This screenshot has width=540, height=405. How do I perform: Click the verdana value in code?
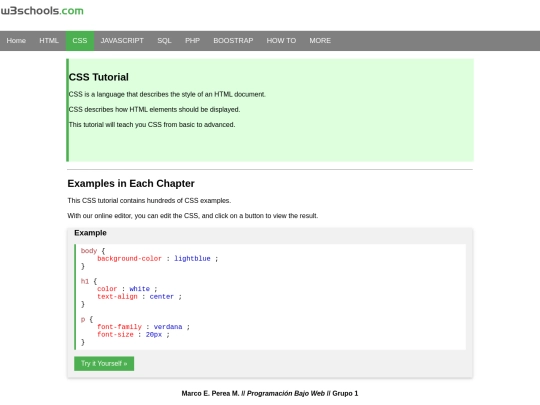pyautogui.click(x=168, y=326)
